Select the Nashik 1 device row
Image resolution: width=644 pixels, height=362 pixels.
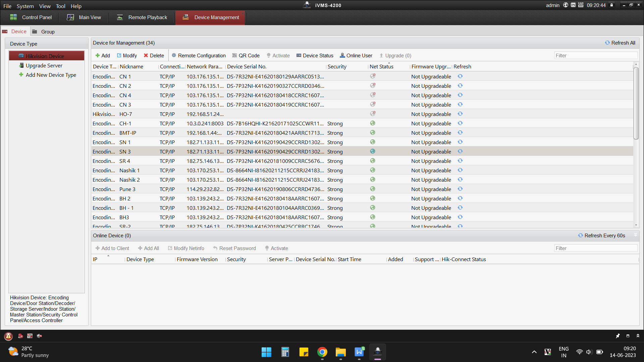(x=362, y=170)
